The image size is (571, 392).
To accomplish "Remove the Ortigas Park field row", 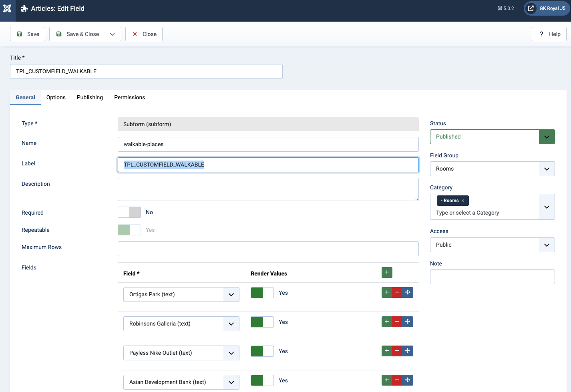I will coord(397,293).
